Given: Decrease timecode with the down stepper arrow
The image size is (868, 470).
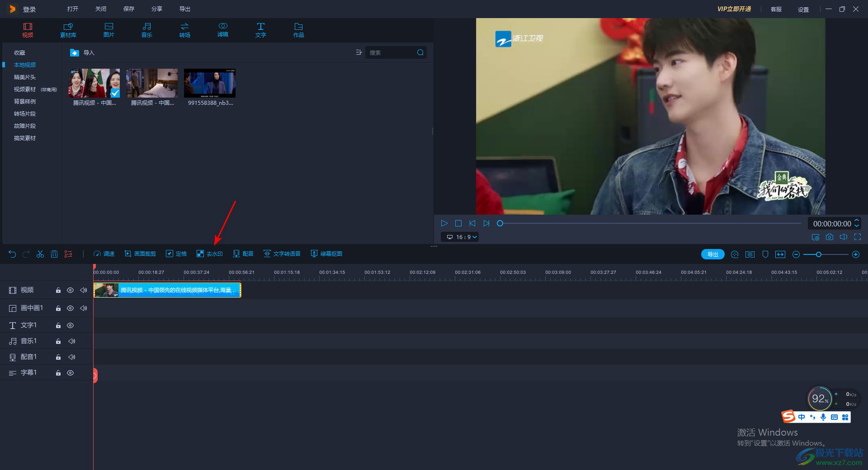Looking at the screenshot, I should click(x=857, y=226).
